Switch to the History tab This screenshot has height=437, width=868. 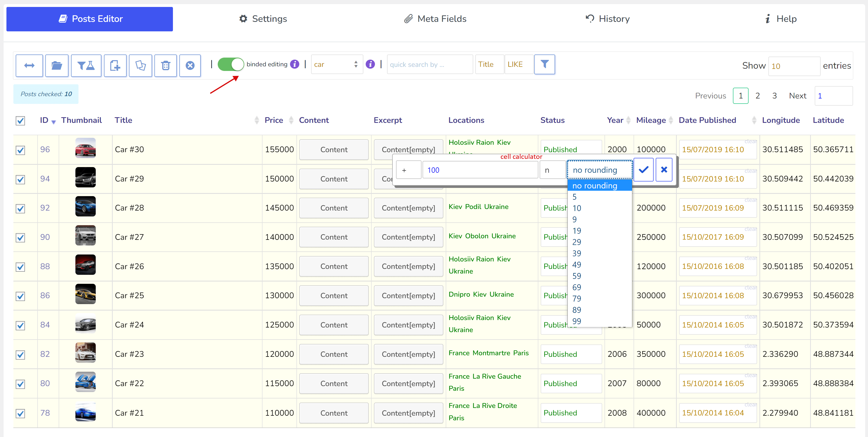[x=608, y=19]
